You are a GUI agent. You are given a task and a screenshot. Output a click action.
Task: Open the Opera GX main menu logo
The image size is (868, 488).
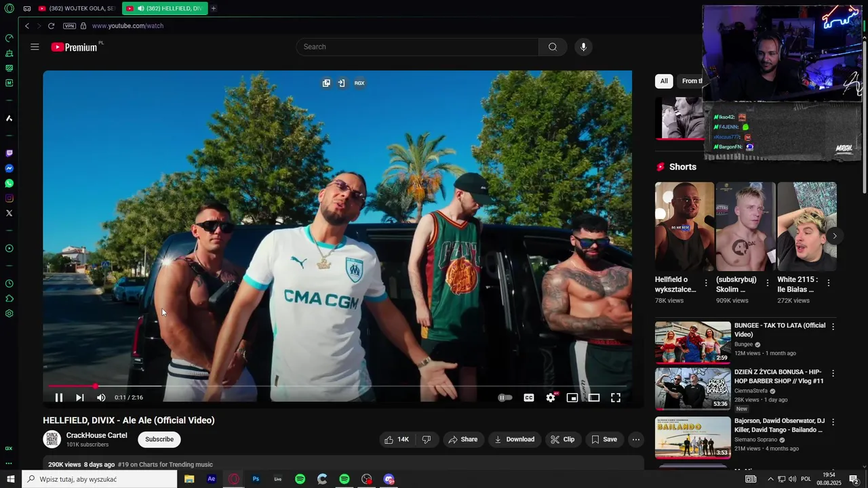(9, 8)
